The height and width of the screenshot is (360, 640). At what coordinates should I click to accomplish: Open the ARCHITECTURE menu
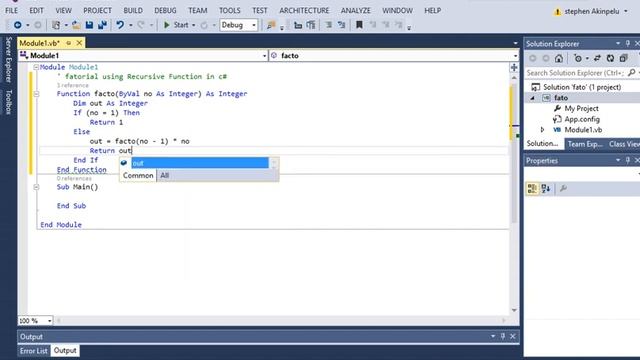pyautogui.click(x=304, y=11)
